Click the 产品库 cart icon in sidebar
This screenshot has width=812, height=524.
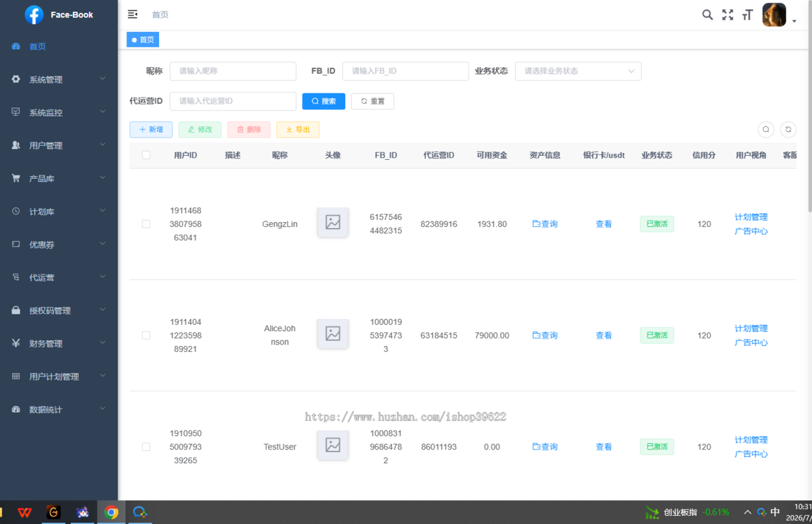click(16, 179)
